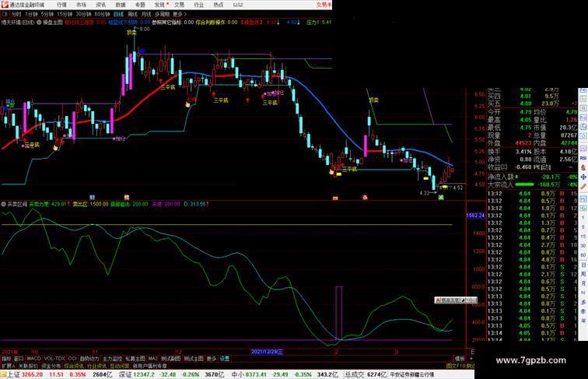Select the 月线 monthly period
588x379 pixels.
[146, 14]
